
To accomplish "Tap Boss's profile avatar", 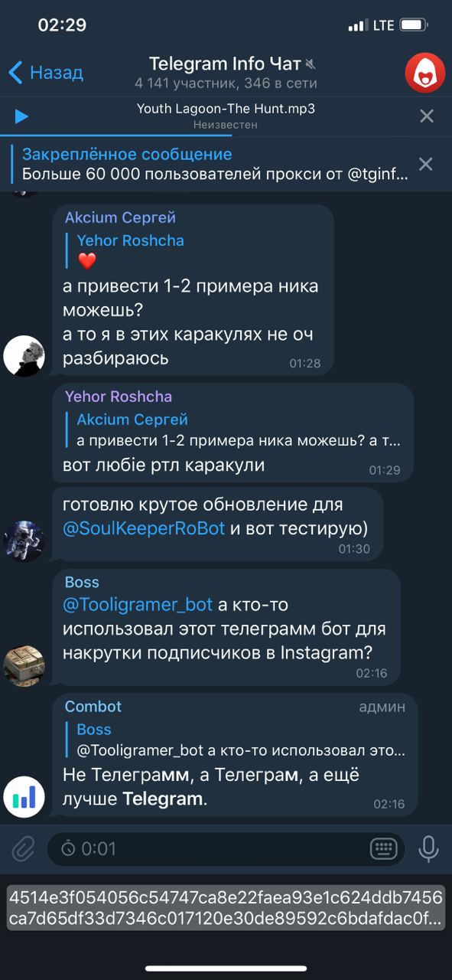I will point(24,665).
